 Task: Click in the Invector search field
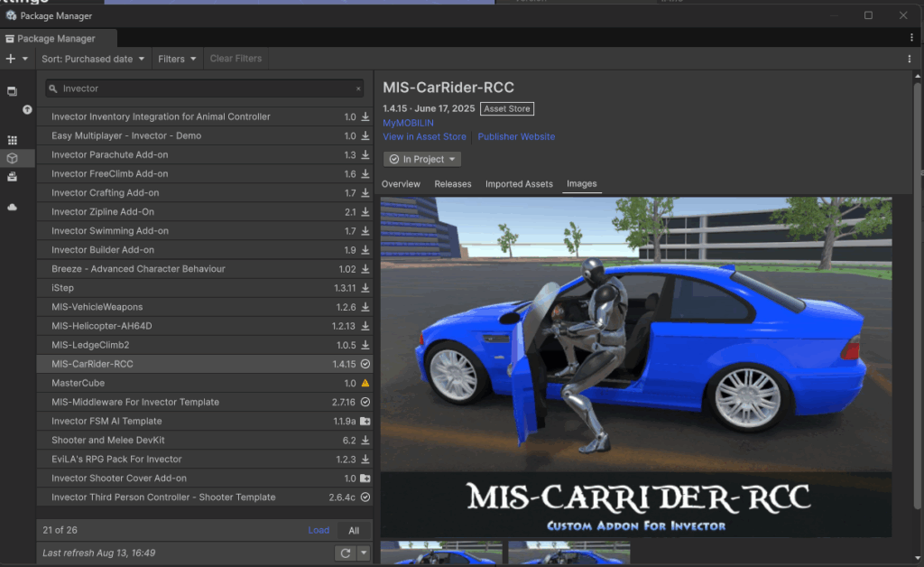(x=203, y=88)
